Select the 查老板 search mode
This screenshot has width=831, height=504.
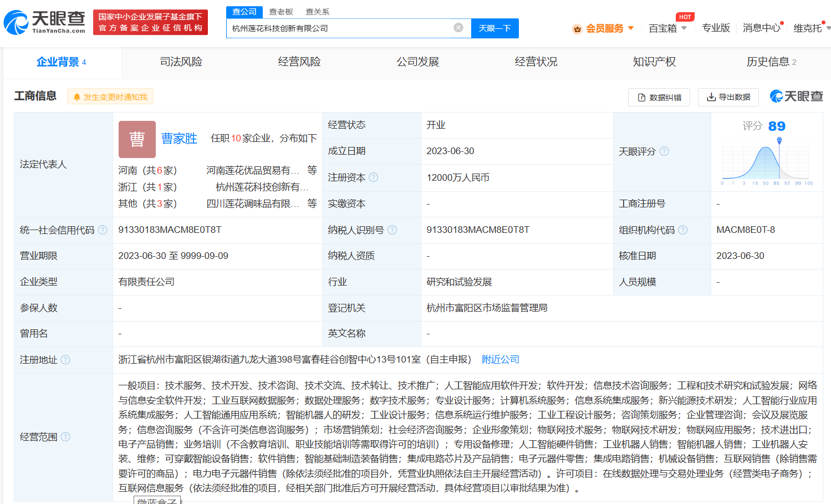(281, 12)
